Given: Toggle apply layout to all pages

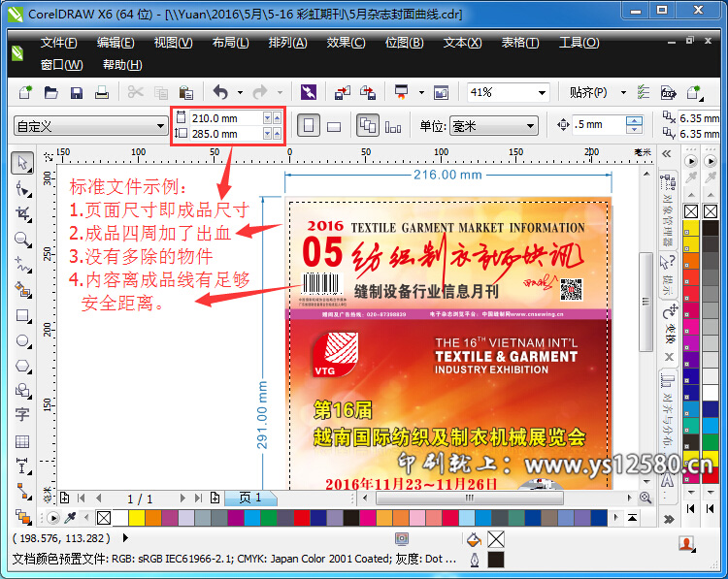Looking at the screenshot, I should coord(367,126).
